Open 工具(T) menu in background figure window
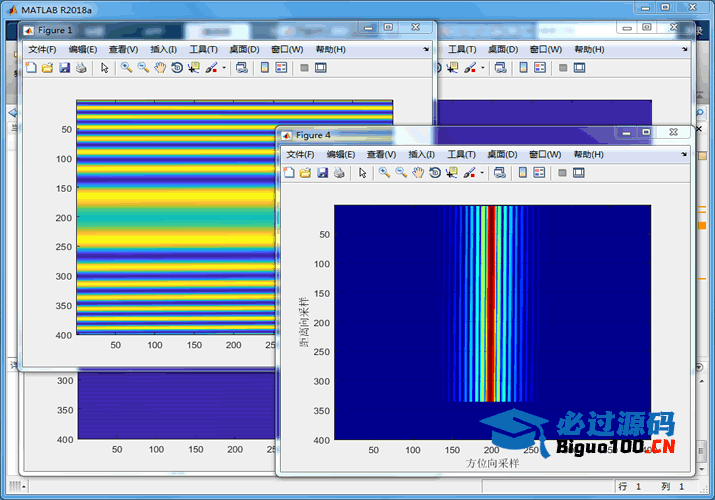 pos(462,49)
